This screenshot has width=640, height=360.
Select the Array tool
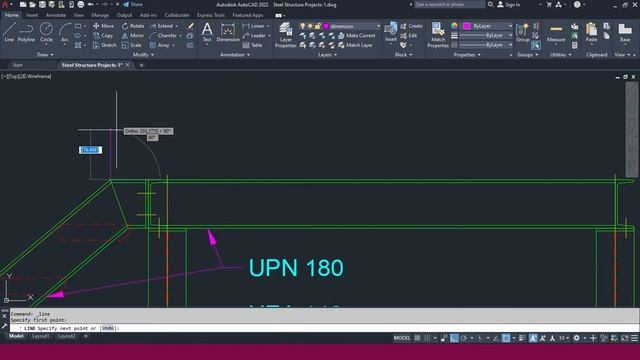click(160, 45)
